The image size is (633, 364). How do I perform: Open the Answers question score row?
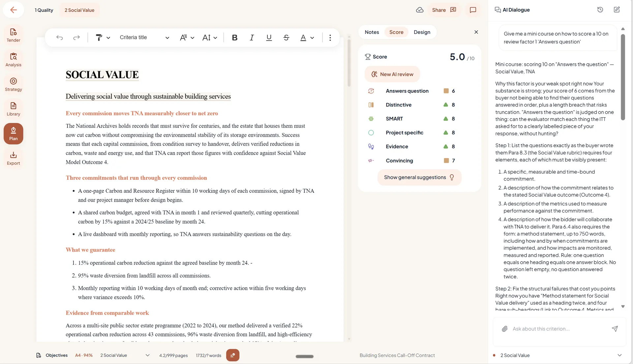point(419,91)
